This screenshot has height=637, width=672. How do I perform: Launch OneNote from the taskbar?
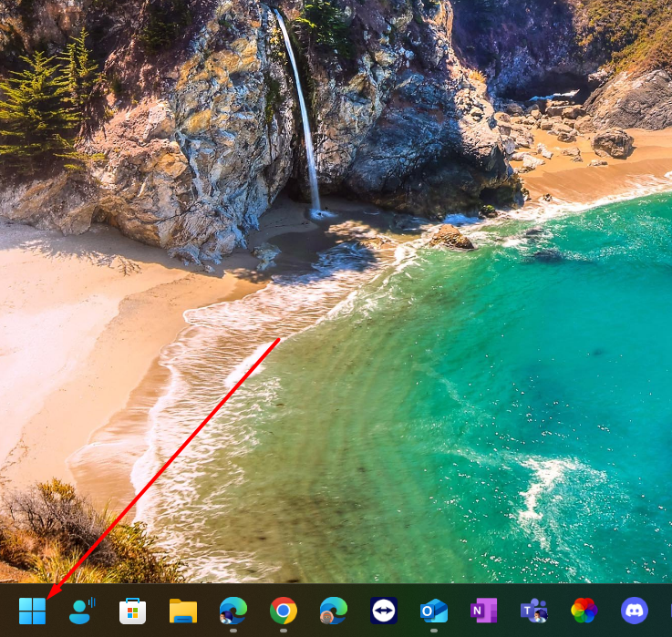click(x=484, y=611)
